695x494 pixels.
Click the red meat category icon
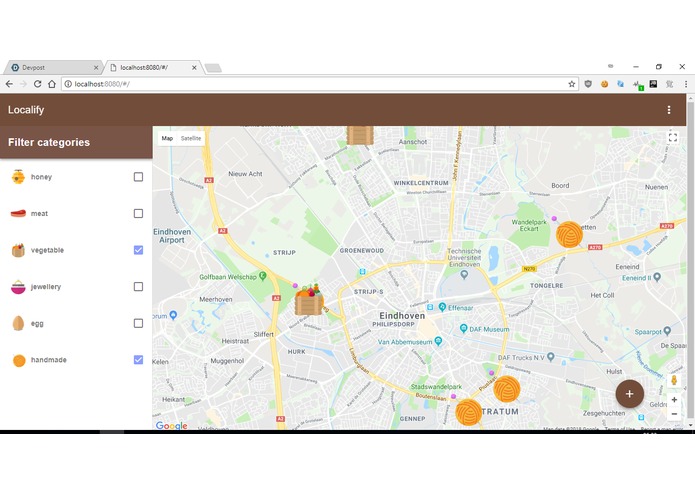[18, 214]
